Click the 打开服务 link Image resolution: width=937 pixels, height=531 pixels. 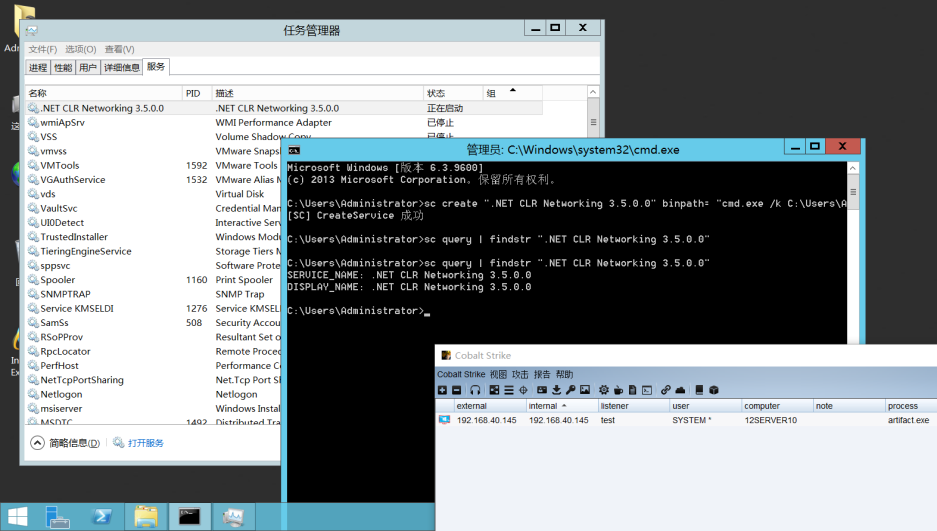tap(145, 443)
